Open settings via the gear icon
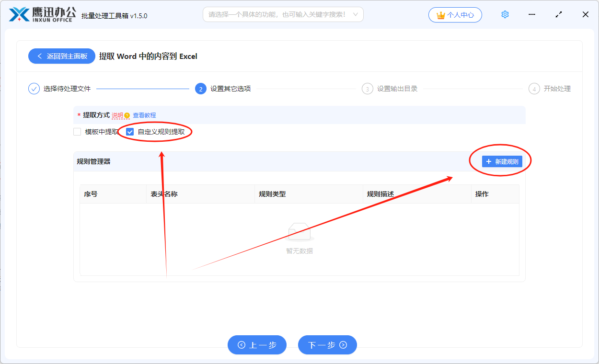 point(505,14)
